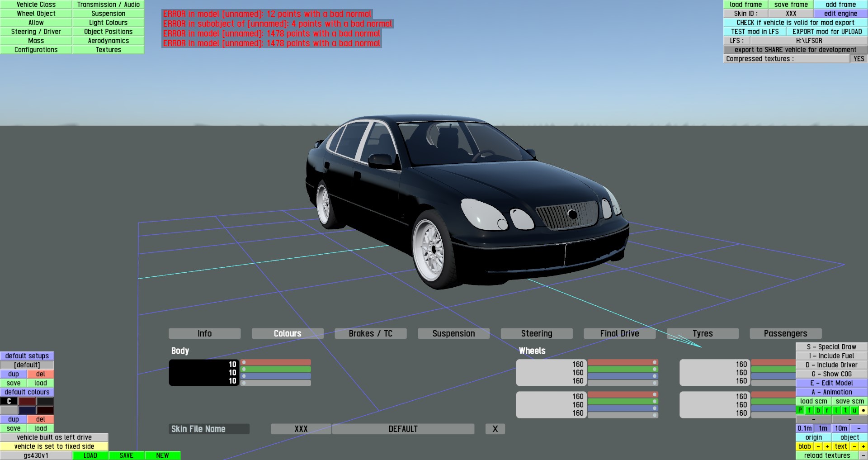Toggle D - Include Driver
The width and height of the screenshot is (868, 460).
point(832,365)
